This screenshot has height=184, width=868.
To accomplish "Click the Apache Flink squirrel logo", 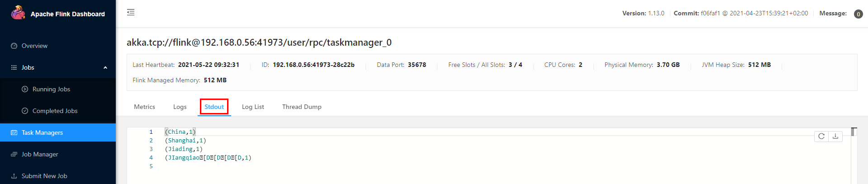I will (x=18, y=13).
